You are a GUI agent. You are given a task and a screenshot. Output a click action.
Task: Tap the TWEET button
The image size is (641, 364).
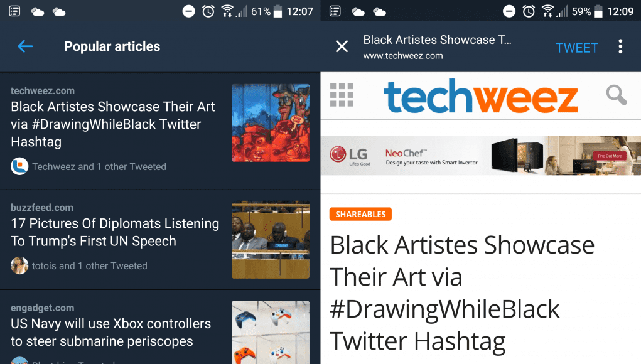coord(577,48)
